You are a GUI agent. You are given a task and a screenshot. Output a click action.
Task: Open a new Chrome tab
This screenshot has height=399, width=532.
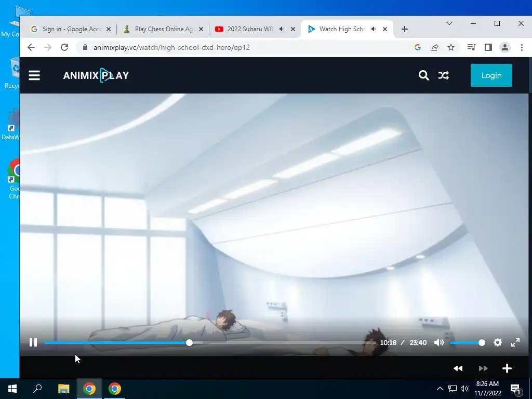pyautogui.click(x=404, y=29)
